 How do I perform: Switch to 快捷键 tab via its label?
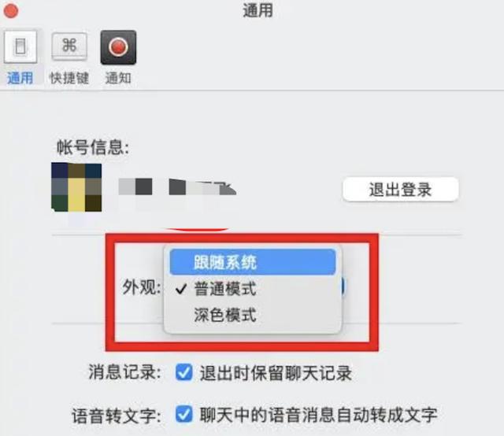69,78
